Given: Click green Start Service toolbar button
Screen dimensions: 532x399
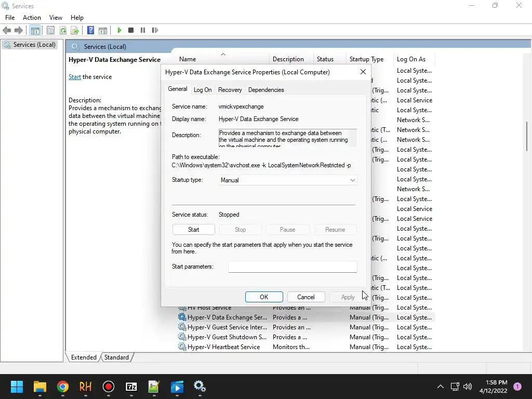Looking at the screenshot, I should pyautogui.click(x=119, y=30).
